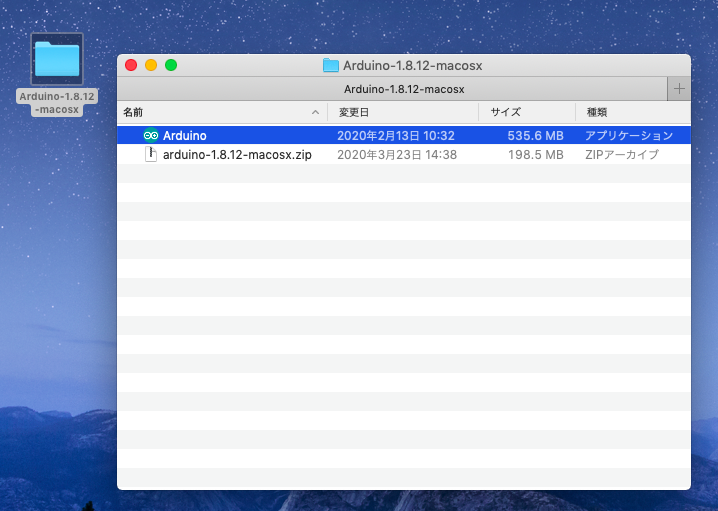718x511 pixels.
Task: Toggle sort direction arrow in 名前 column
Action: (x=315, y=112)
